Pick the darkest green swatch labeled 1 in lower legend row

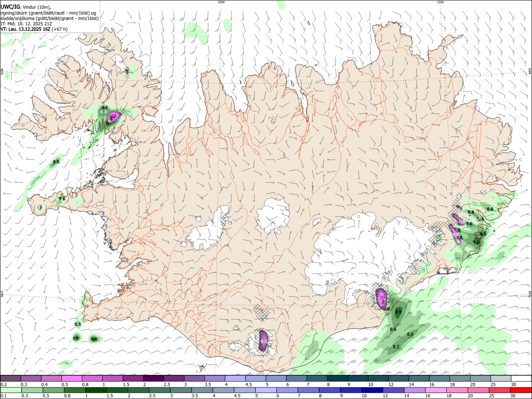coord(96,390)
